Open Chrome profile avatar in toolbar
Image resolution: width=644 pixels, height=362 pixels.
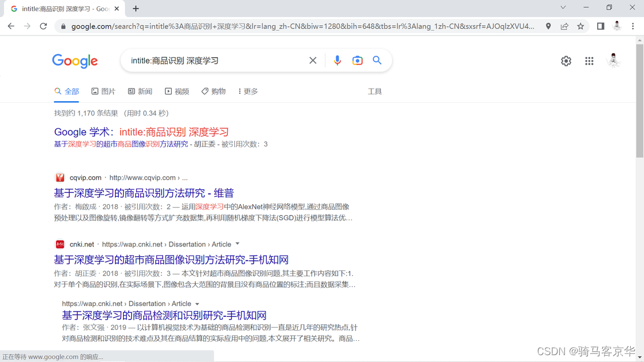(617, 26)
